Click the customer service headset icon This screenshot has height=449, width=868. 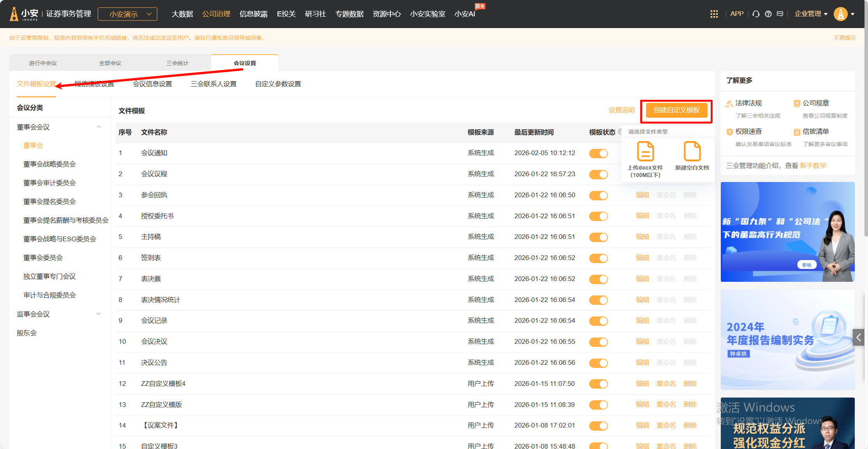(756, 14)
